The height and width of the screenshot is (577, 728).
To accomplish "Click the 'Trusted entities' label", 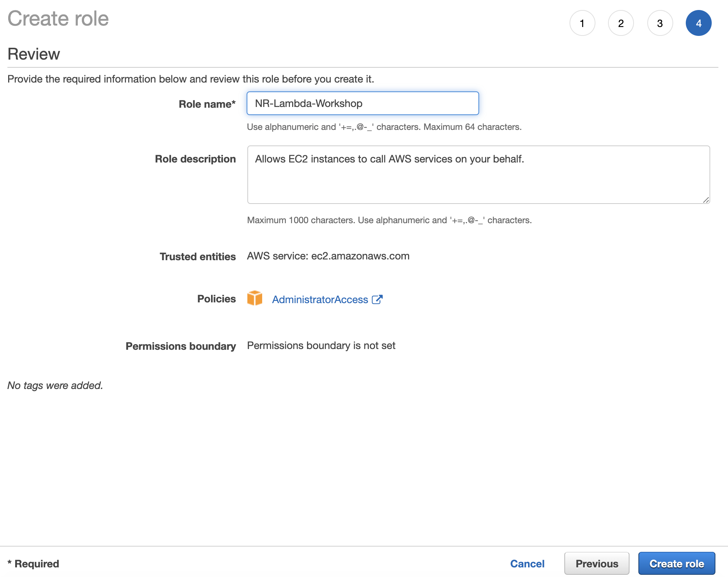I will point(198,256).
